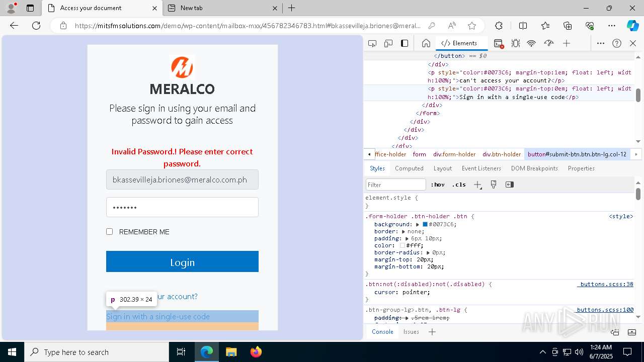Add this page to favorites star
This screenshot has height=362, width=644.
coord(472,26)
